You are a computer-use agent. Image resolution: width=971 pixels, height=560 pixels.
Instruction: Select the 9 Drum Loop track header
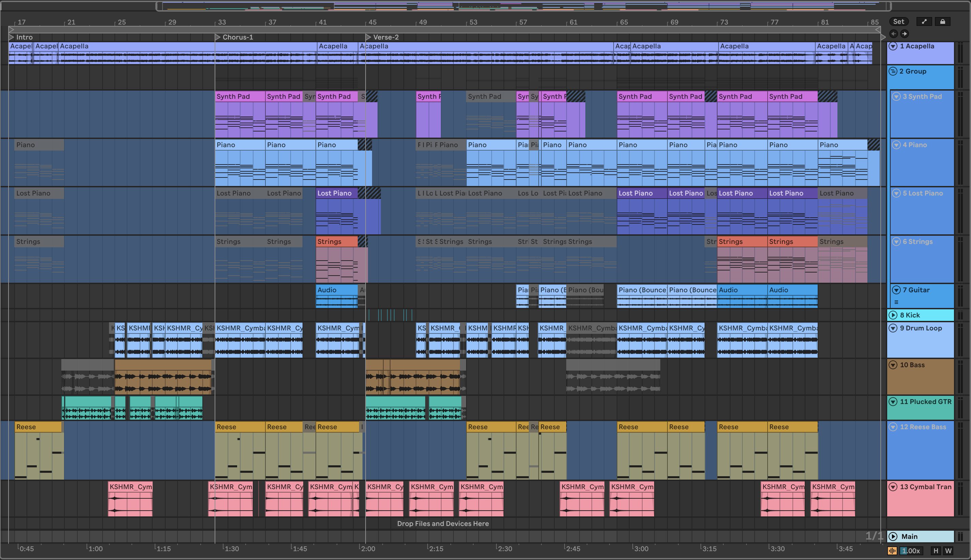pos(921,328)
